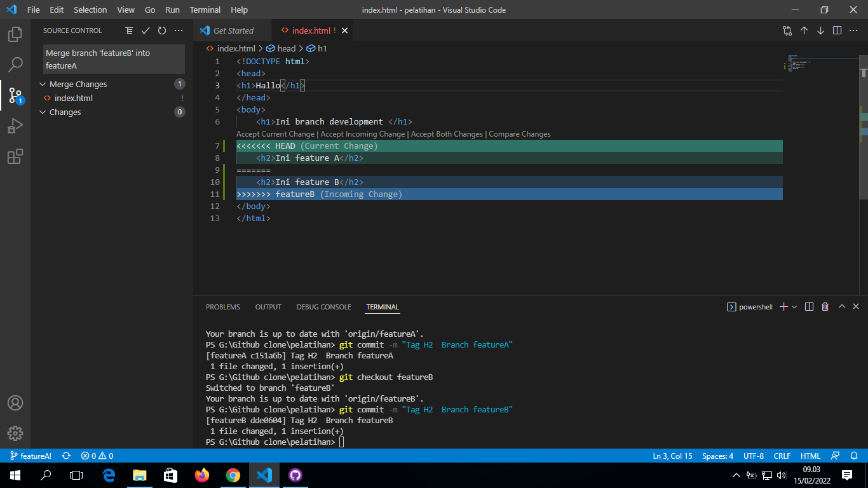Viewport: 868px width, 488px height.
Task: Open the Search view
Action: click(15, 64)
